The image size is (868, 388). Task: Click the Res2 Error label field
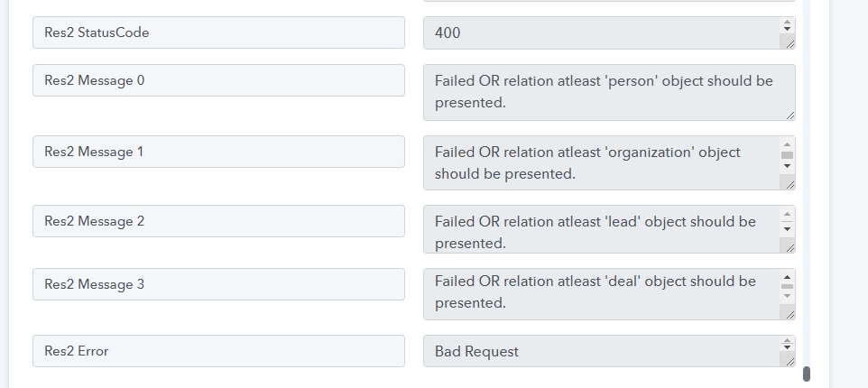point(218,351)
